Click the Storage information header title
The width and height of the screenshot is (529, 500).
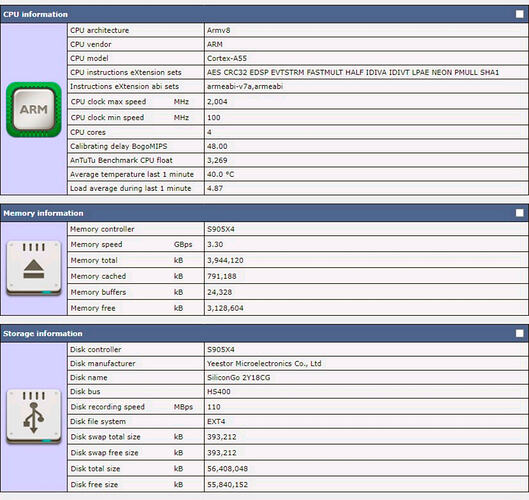(x=43, y=334)
